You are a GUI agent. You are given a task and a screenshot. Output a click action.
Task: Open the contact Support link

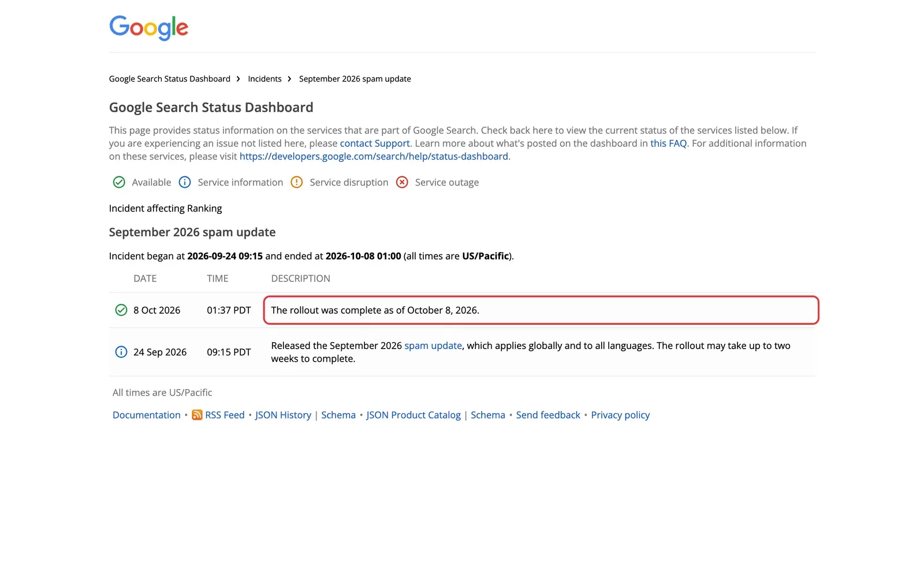375,143
